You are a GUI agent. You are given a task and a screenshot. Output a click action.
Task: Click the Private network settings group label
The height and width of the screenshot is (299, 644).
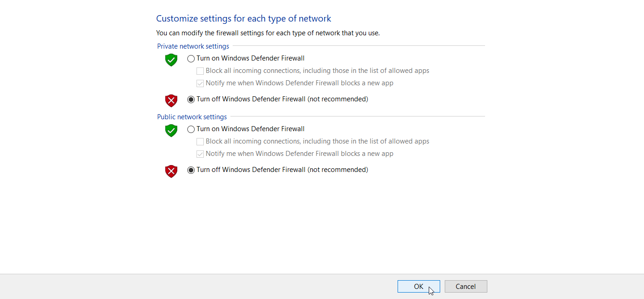tap(193, 46)
